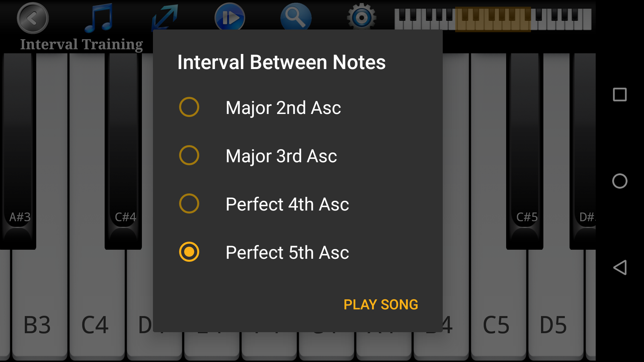Click the Interval Between Notes header

[x=281, y=62]
